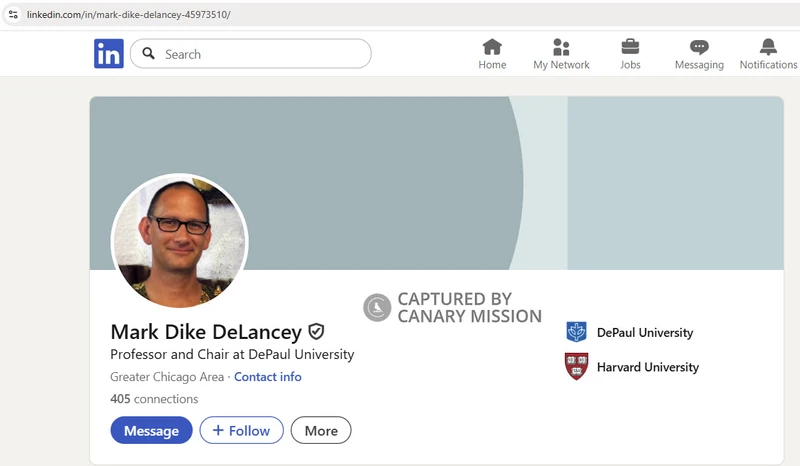
Task: Click the DePaul University logo icon
Action: (577, 332)
